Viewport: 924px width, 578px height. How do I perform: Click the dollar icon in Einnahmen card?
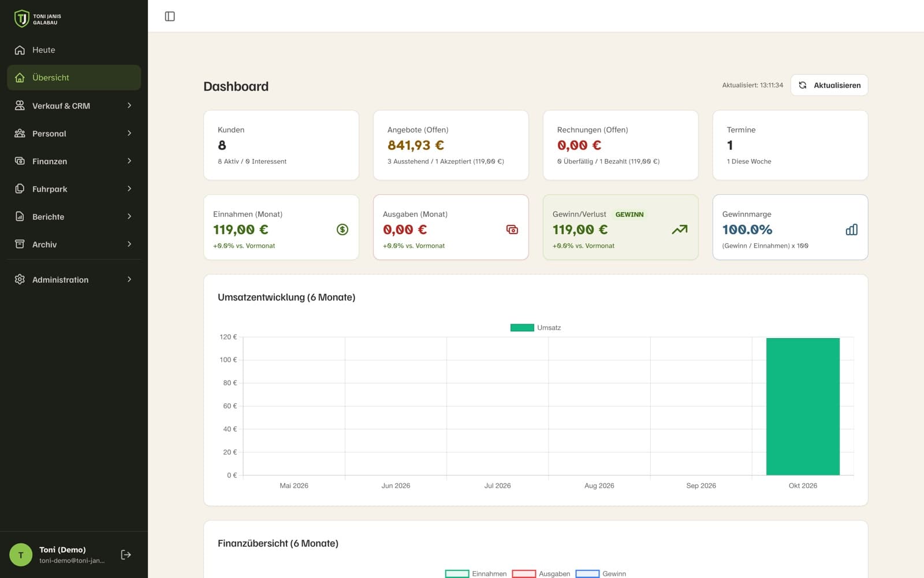(342, 229)
